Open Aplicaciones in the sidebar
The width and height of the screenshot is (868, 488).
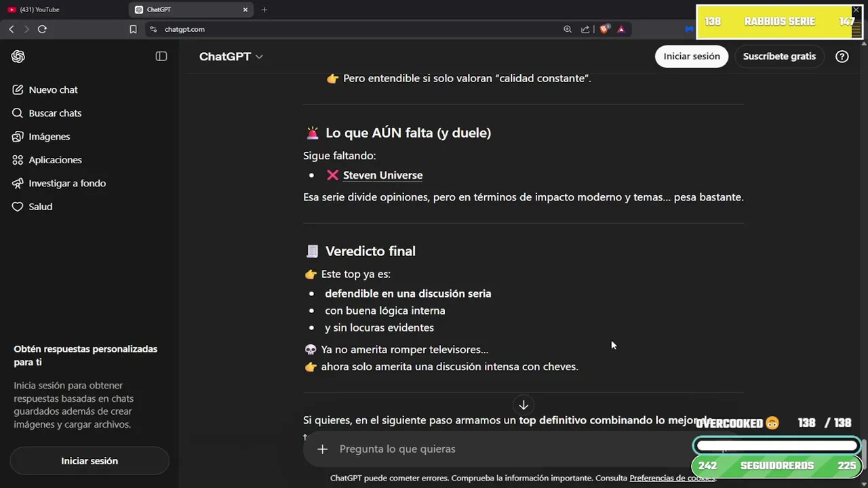point(55,160)
